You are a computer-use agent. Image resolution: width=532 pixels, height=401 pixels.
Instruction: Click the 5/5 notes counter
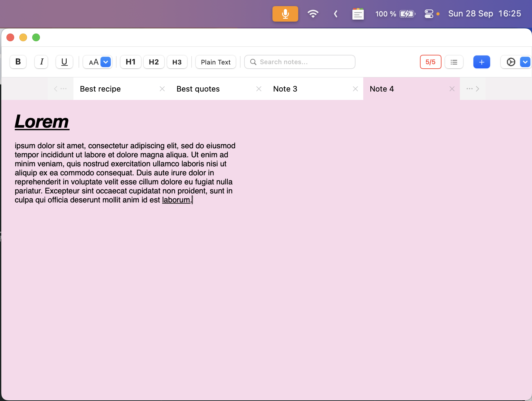pyautogui.click(x=430, y=62)
